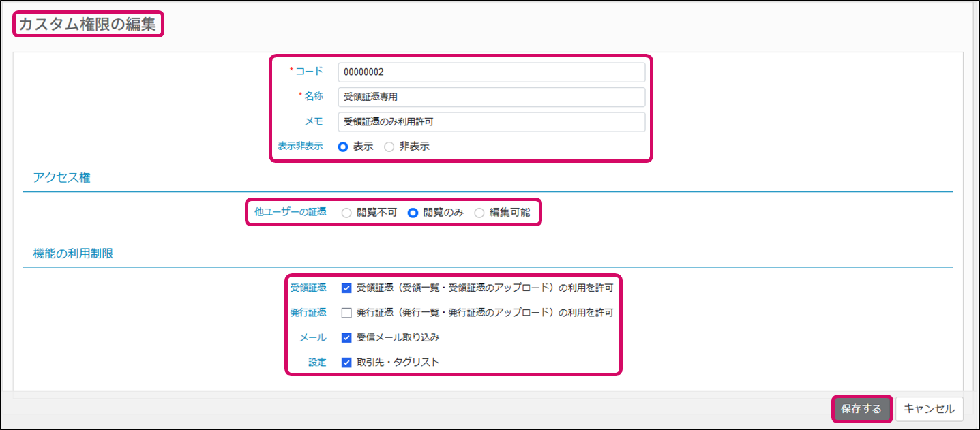Toggle the 受信メール取り込み checkbox
The height and width of the screenshot is (430, 980).
coord(346,337)
